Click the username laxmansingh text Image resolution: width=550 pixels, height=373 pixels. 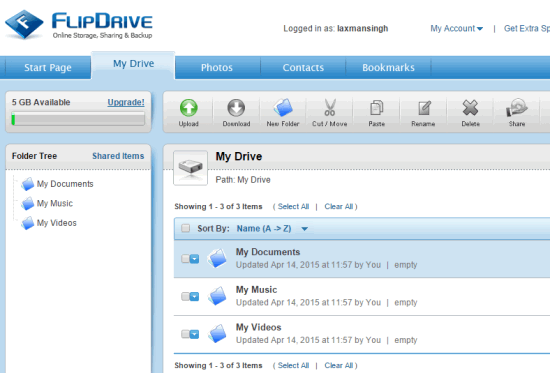point(362,28)
